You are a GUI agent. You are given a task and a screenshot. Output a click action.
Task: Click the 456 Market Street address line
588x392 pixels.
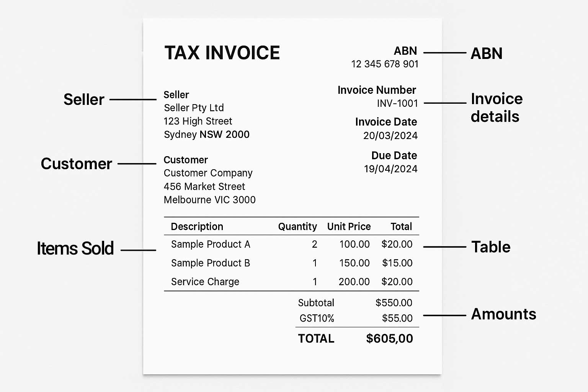point(204,186)
